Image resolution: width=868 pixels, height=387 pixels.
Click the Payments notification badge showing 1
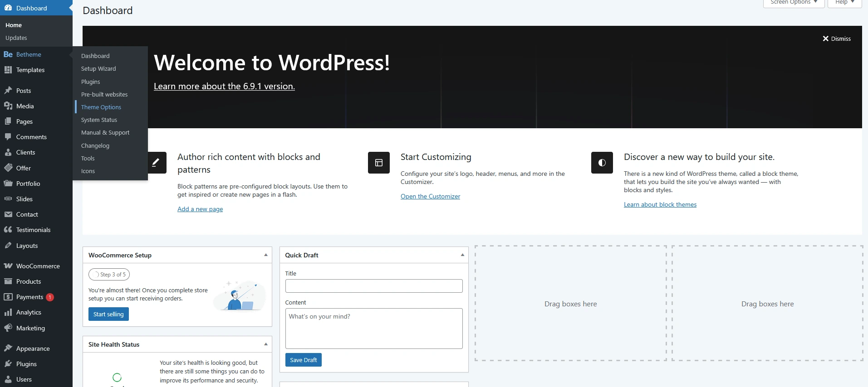click(x=50, y=297)
